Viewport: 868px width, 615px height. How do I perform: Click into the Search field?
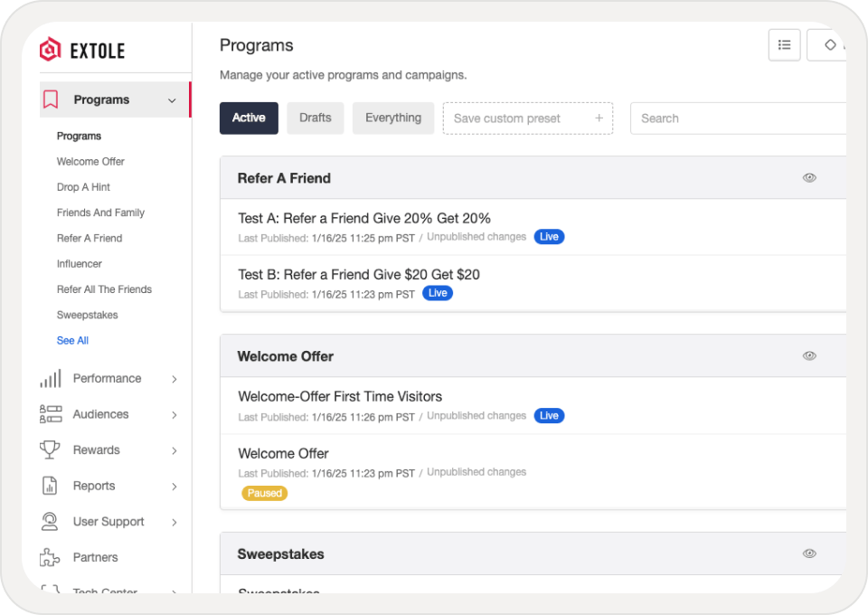tap(738, 118)
